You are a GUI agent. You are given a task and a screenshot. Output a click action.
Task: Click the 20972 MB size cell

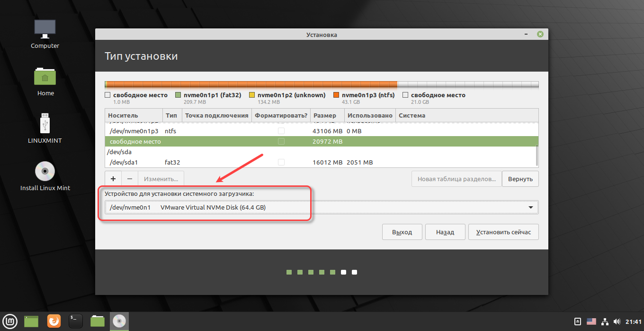(x=327, y=141)
